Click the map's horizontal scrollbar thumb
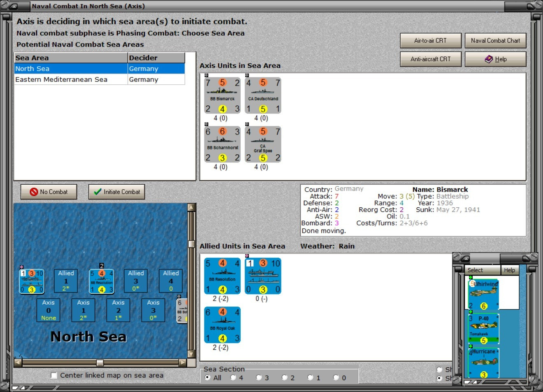This screenshot has width=543, height=392. coord(100,363)
